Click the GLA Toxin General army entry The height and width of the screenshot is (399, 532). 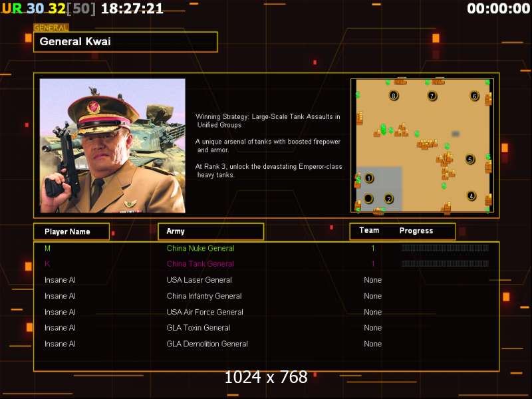coord(198,328)
